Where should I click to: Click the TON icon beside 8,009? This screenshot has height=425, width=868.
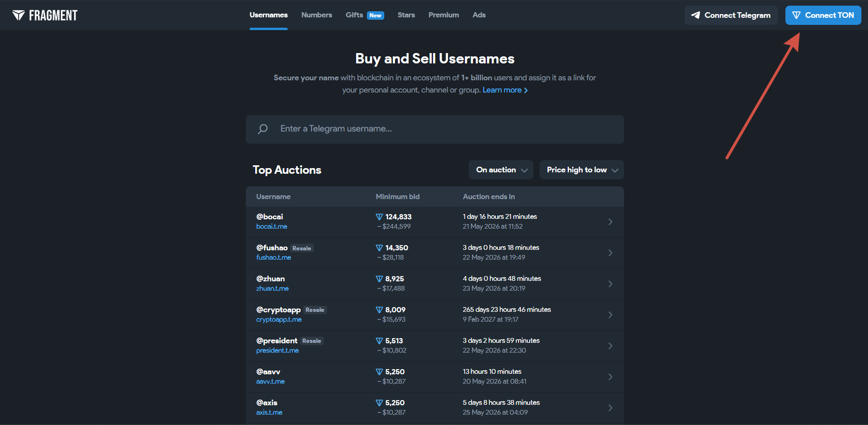click(379, 310)
